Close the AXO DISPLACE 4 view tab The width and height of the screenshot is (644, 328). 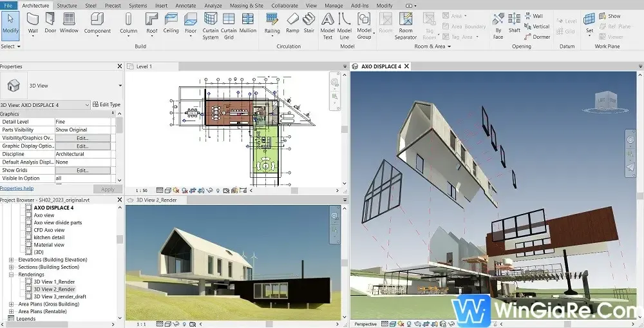point(406,66)
